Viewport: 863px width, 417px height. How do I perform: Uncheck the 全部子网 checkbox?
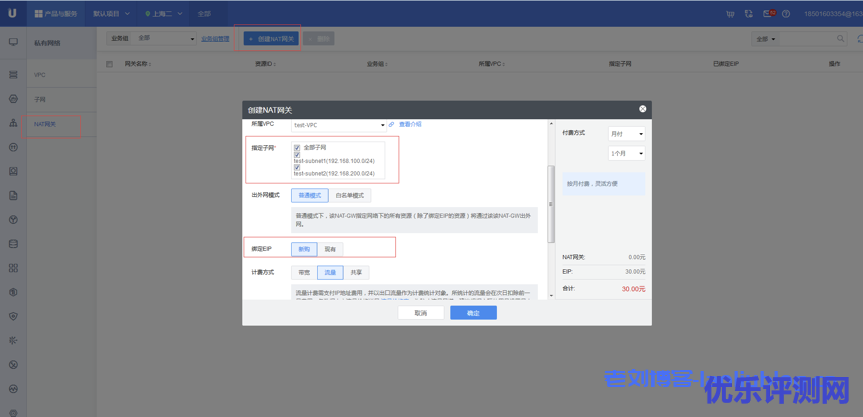tap(297, 148)
